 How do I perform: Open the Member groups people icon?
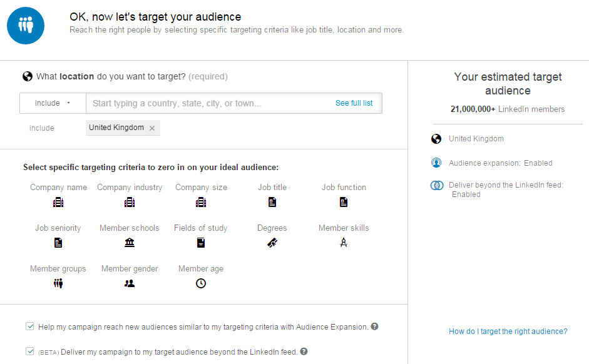click(58, 283)
